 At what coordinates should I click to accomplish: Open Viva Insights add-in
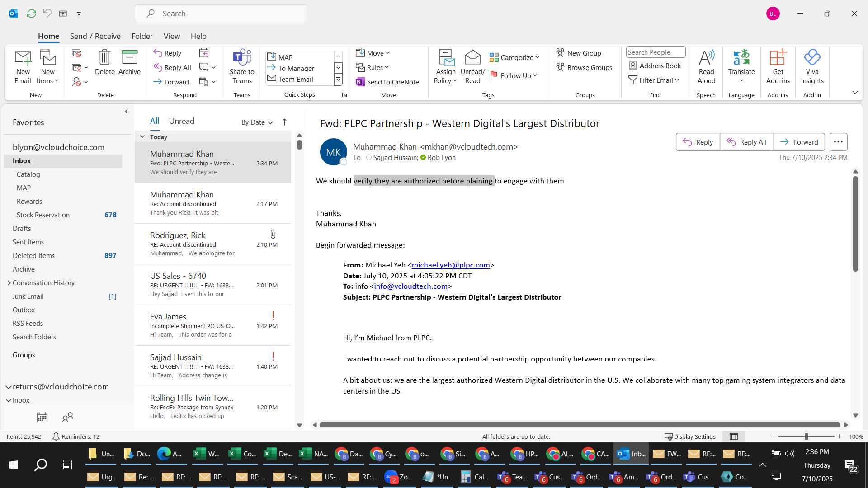click(x=812, y=67)
